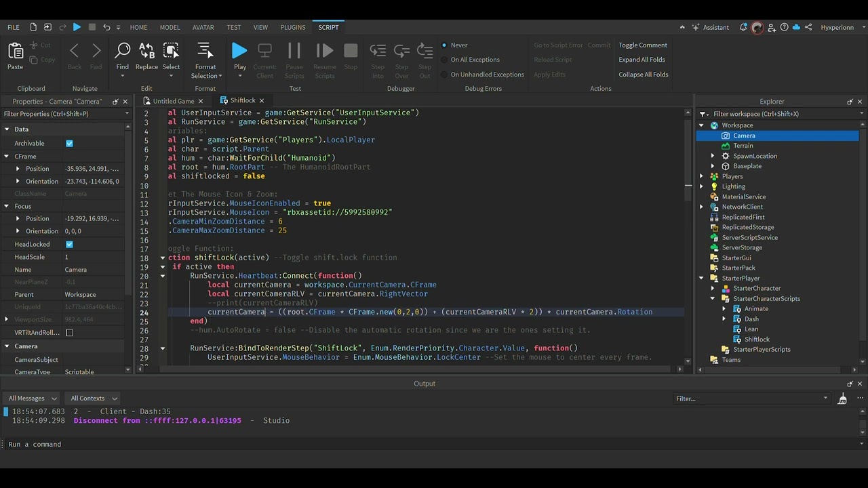Collapse the StarterCharacterScripts node
The image size is (868, 488).
(713, 298)
